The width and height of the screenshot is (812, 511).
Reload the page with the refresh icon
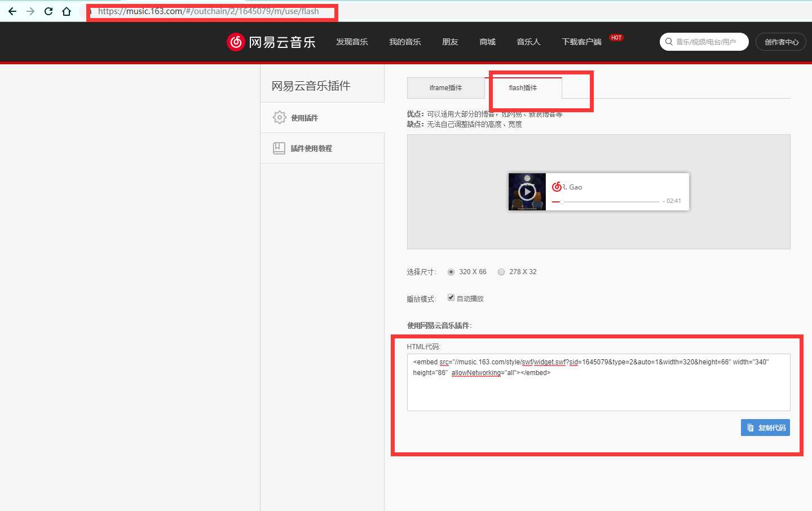(x=48, y=11)
